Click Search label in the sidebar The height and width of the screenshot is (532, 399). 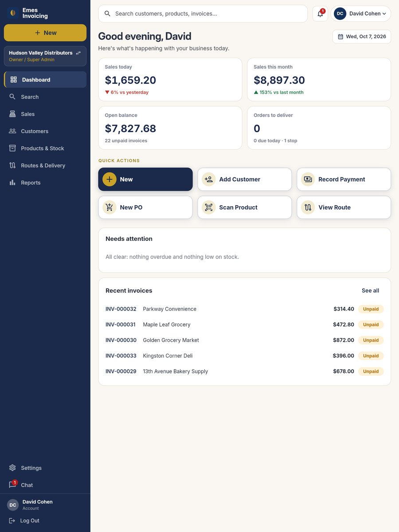30,97
